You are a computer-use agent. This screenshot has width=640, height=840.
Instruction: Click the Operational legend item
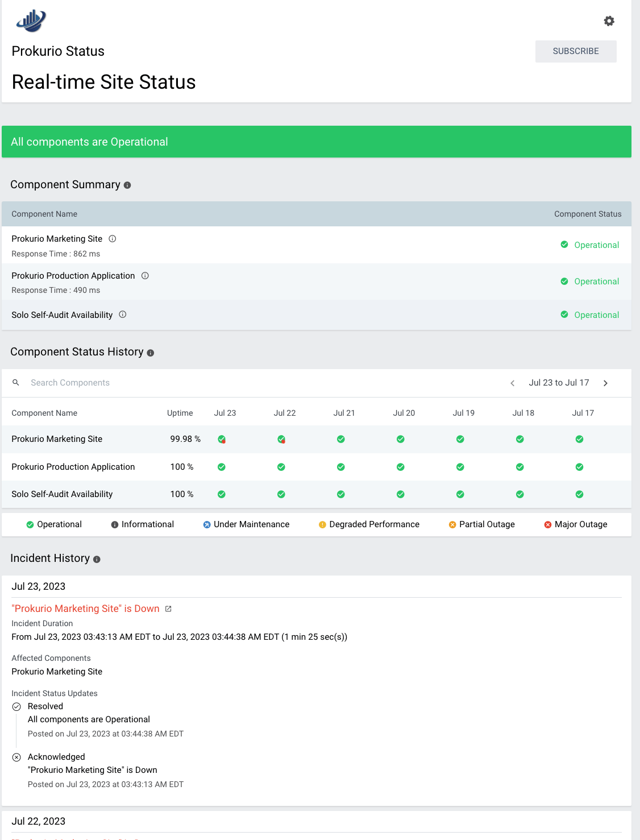pyautogui.click(x=54, y=524)
